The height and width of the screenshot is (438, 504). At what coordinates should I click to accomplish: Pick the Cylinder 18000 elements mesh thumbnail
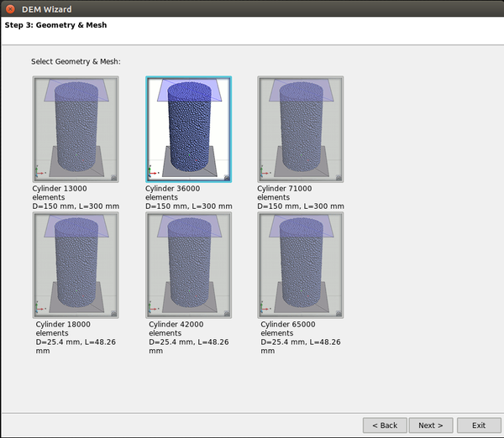point(76,264)
